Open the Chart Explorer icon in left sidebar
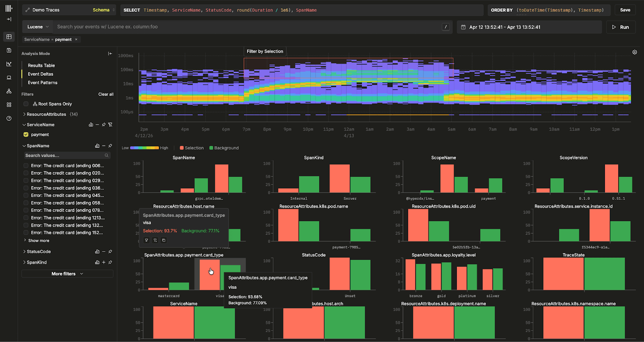 click(9, 64)
